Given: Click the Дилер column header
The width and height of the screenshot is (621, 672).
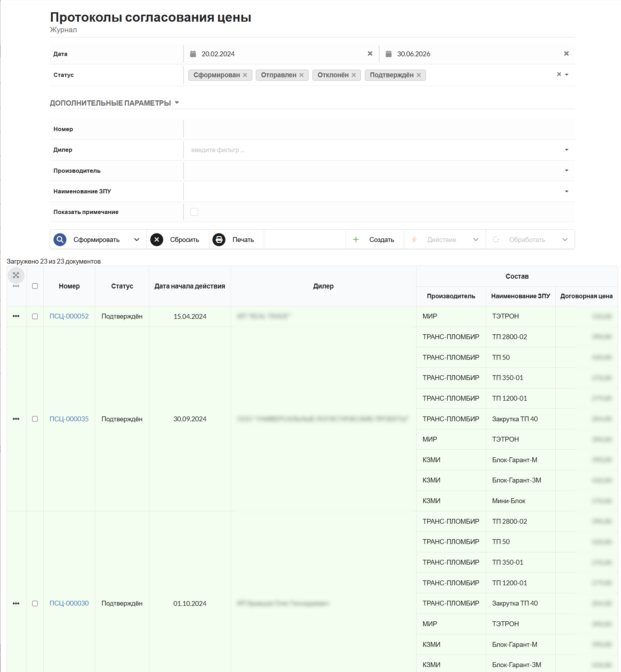Looking at the screenshot, I should pyautogui.click(x=324, y=286).
